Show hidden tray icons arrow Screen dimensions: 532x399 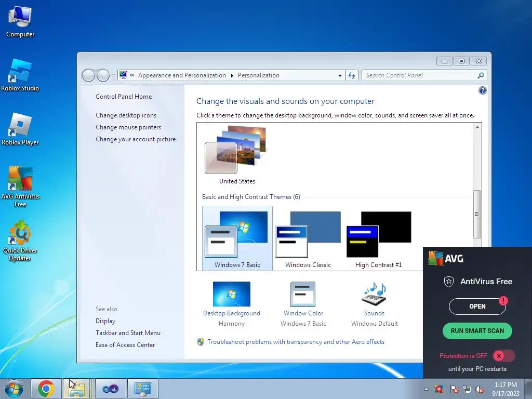pyautogui.click(x=426, y=390)
